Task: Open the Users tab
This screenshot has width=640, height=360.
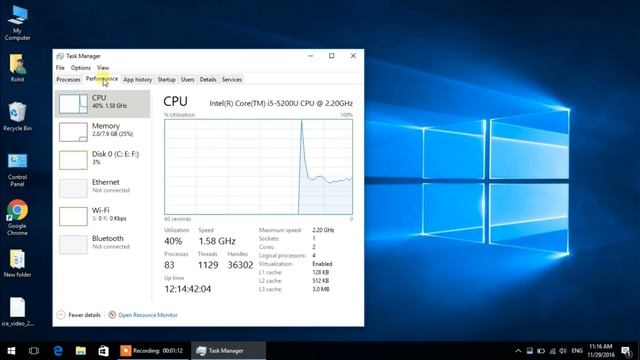Action: pos(188,80)
